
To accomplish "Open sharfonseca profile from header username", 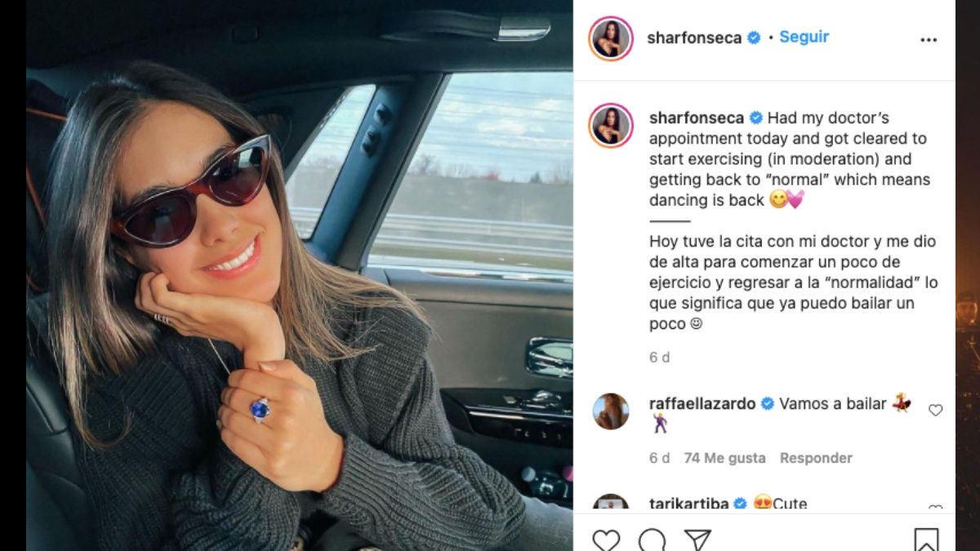I will coord(694,38).
